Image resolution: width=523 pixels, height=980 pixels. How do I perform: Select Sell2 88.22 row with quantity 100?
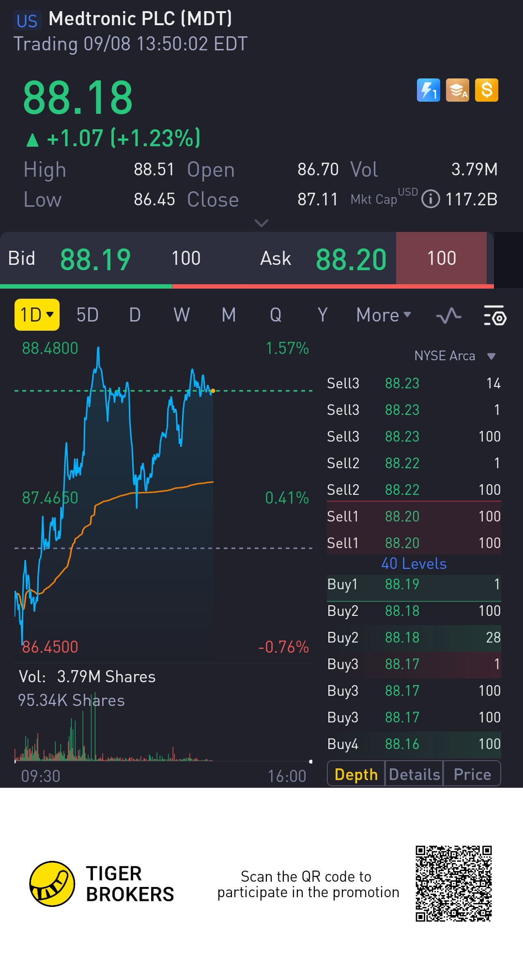point(414,490)
